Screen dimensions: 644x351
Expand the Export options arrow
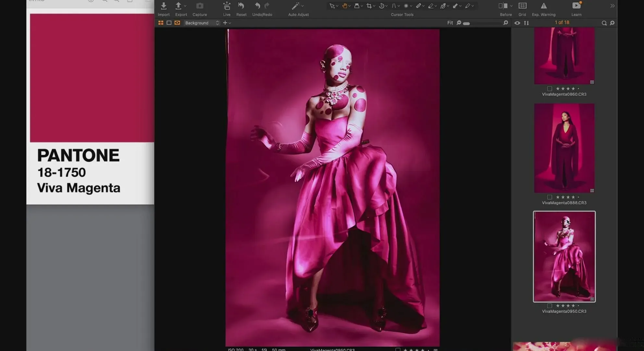pos(185,6)
